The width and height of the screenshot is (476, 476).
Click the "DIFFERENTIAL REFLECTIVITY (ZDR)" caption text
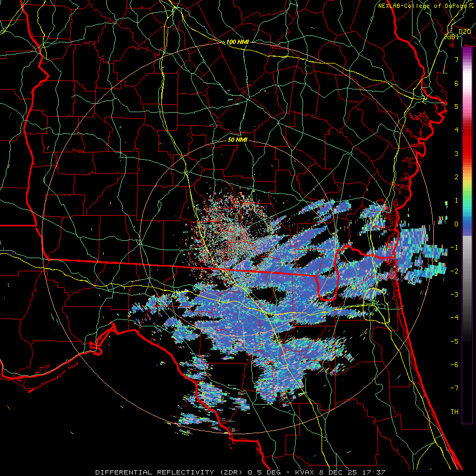tap(170, 472)
